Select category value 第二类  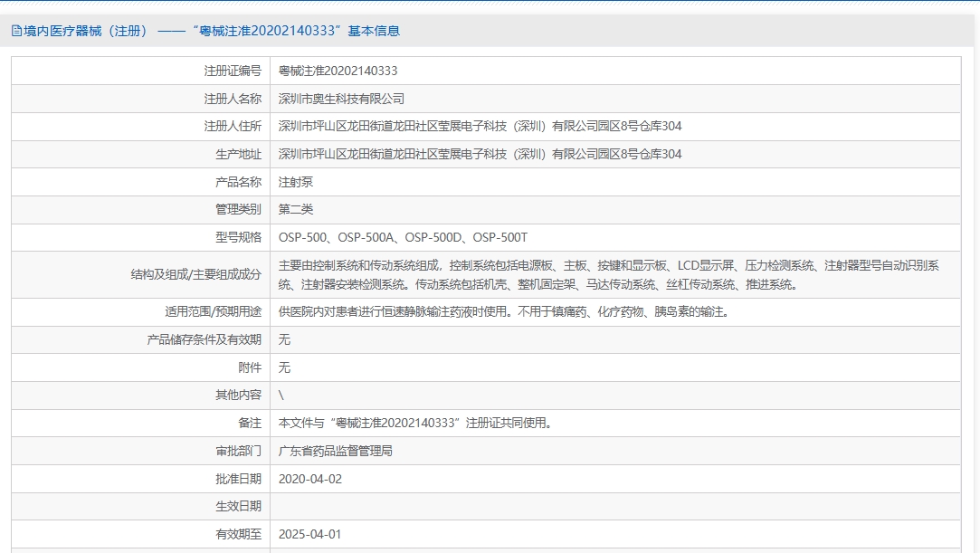296,209
